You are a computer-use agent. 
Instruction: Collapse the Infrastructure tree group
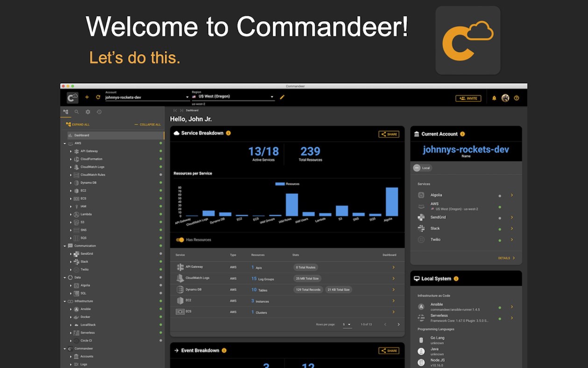65,301
